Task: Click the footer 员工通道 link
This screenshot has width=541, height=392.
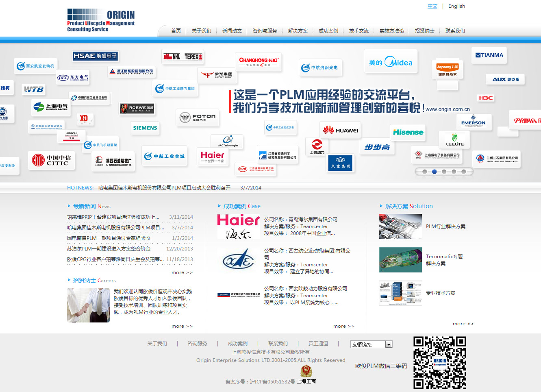Action: 318,344
